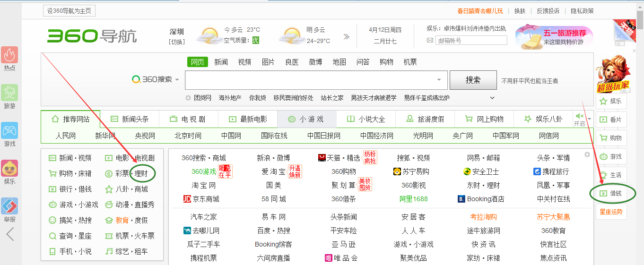The width and height of the screenshot is (644, 265).
Task: Open the 最新电影 tab
Action: pos(248,119)
